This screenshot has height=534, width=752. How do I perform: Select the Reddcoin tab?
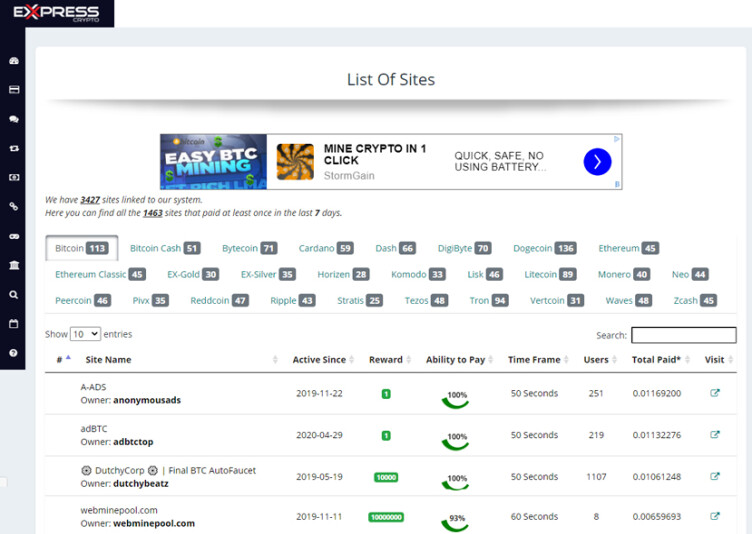pos(219,300)
